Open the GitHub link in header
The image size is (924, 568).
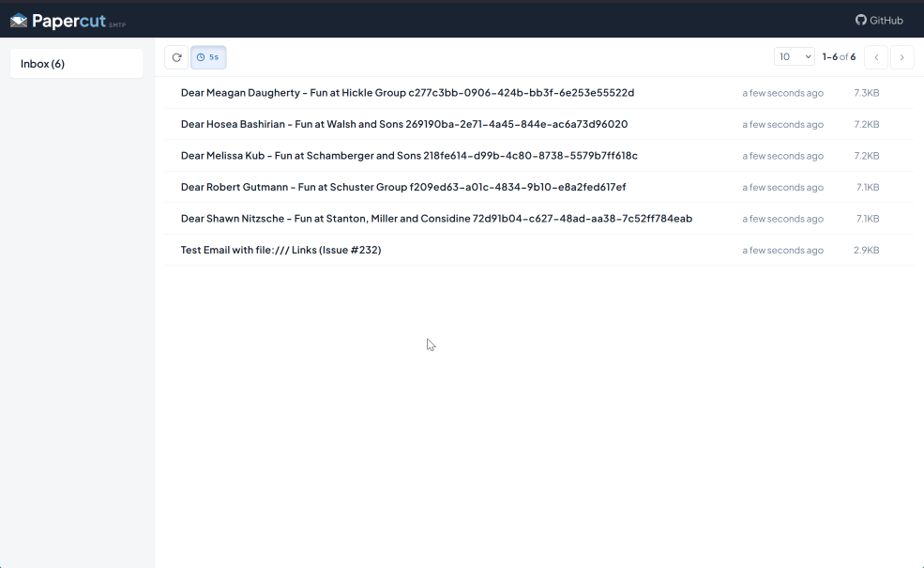879,20
